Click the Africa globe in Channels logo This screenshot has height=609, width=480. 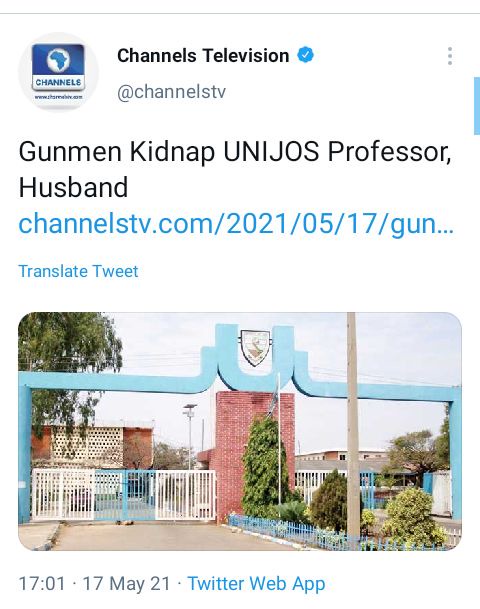click(x=58, y=60)
